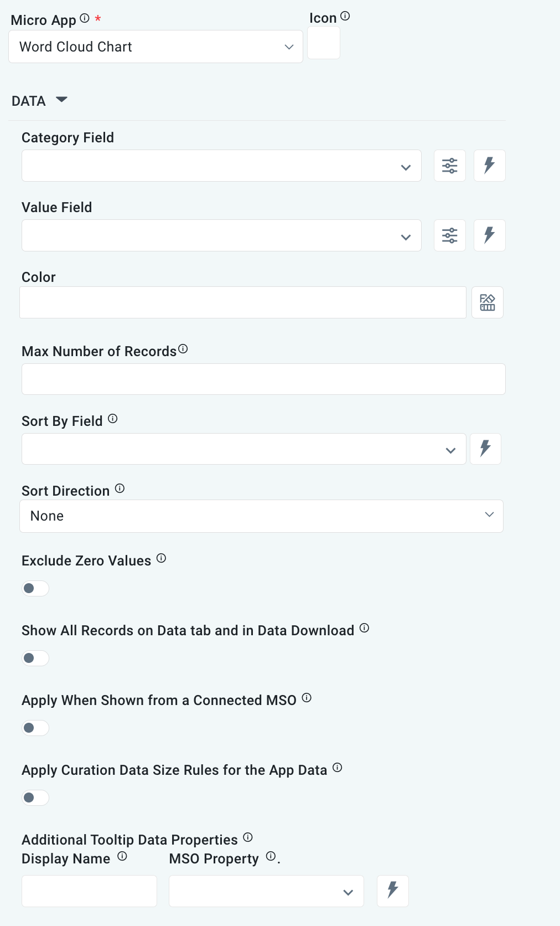Image resolution: width=560 pixels, height=926 pixels.
Task: Open Category Field filter settings icon
Action: point(450,166)
